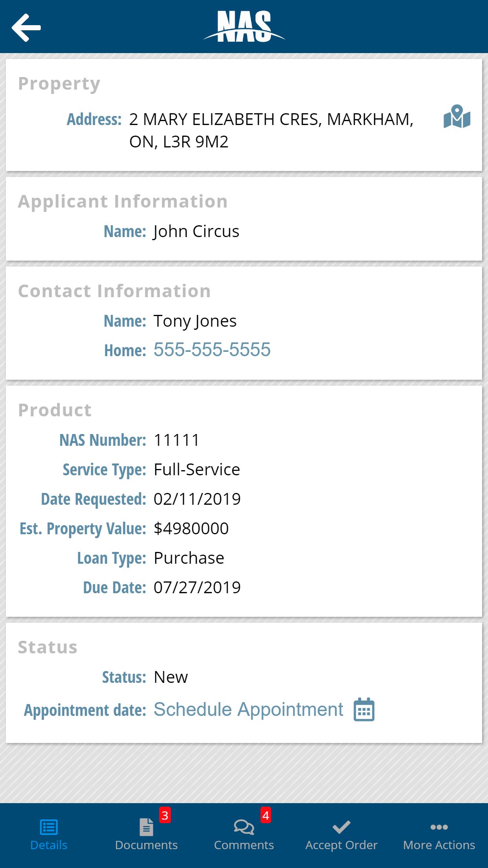Image resolution: width=488 pixels, height=868 pixels.
Task: Tap the NAS logo in header
Action: click(x=244, y=26)
